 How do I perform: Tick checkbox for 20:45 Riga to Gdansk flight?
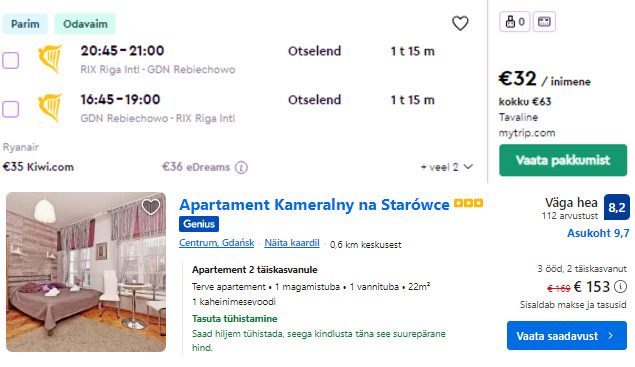pos(11,60)
